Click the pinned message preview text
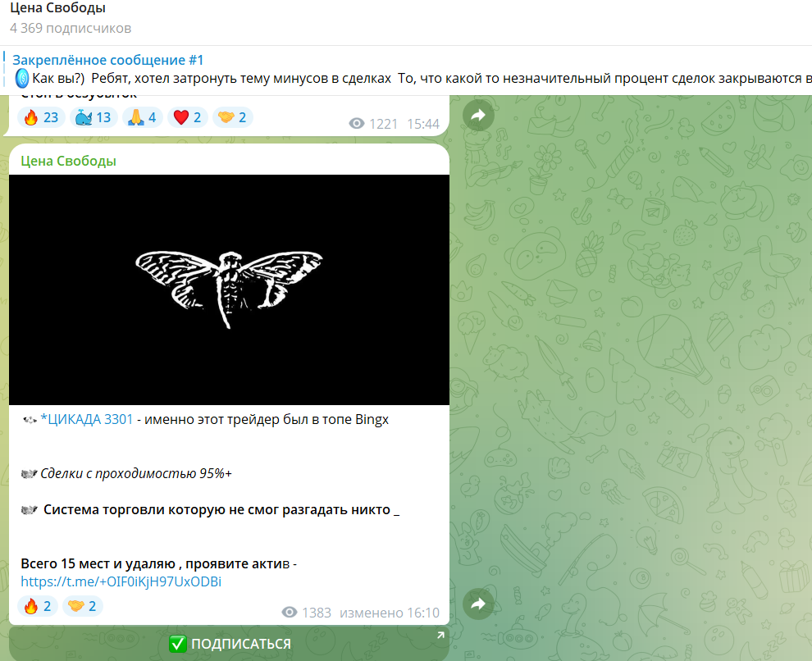This screenshot has height=661, width=812. 422,79
